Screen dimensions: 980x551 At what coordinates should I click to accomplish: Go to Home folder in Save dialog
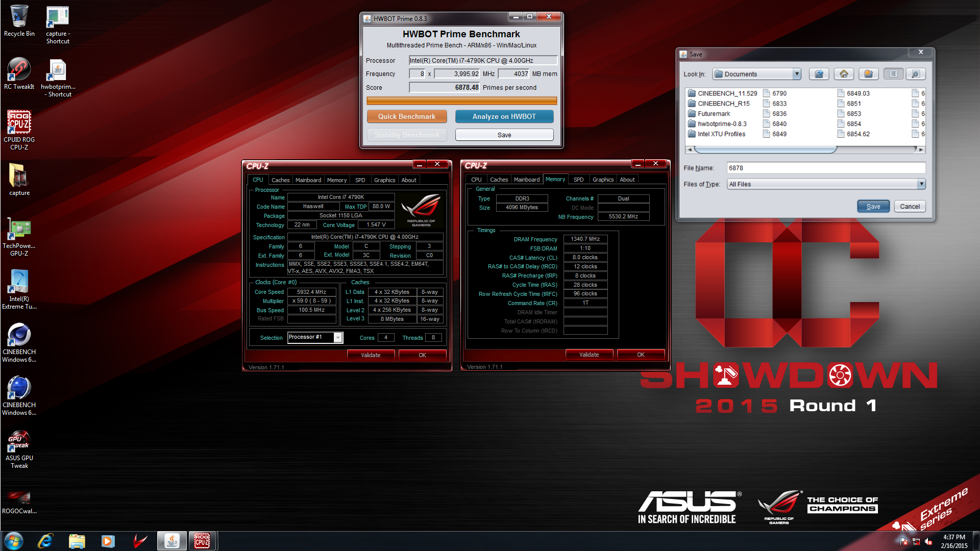tap(844, 74)
